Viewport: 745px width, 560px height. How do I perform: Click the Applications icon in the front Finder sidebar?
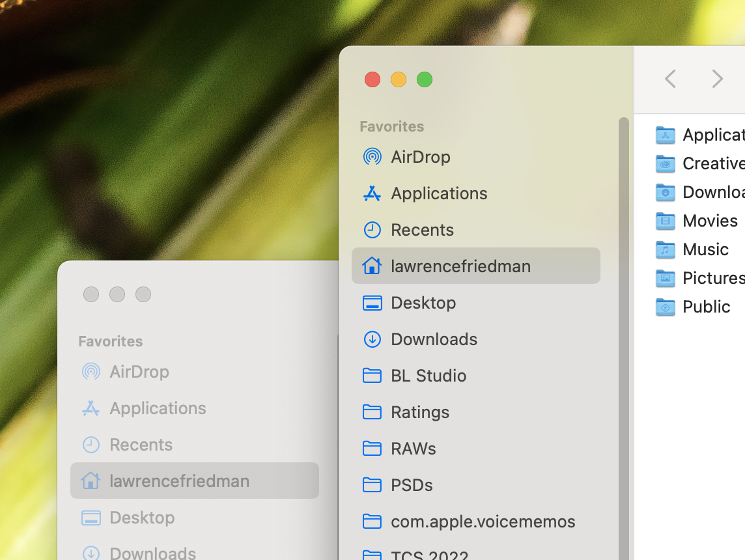coord(372,193)
